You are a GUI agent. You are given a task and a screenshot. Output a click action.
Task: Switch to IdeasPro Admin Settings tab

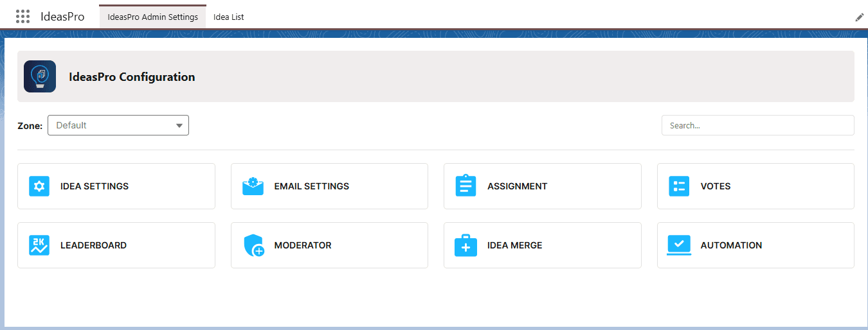pyautogui.click(x=153, y=17)
